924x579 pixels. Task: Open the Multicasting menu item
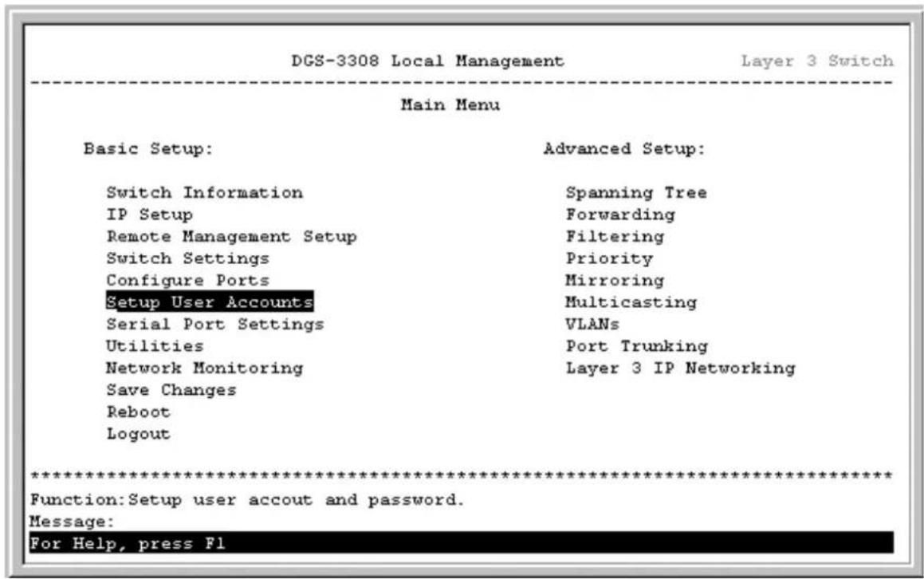(x=631, y=302)
